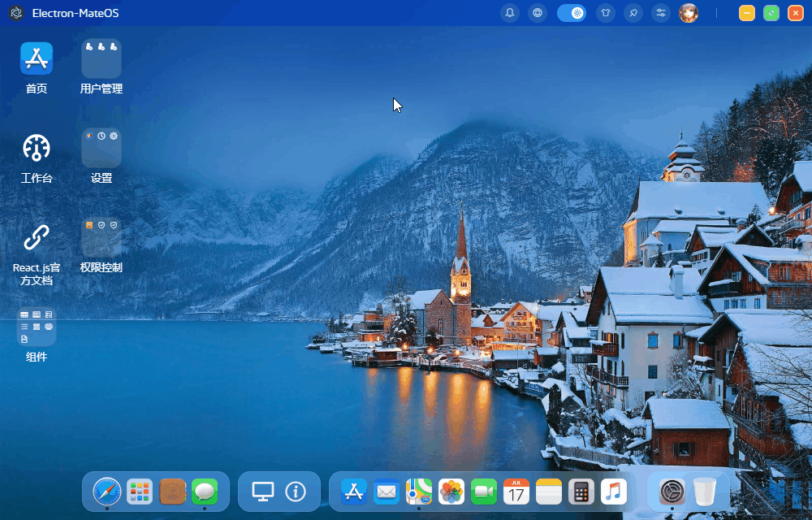This screenshot has height=520, width=812.
Task: Click the yellow minimize window button
Action: click(x=747, y=13)
